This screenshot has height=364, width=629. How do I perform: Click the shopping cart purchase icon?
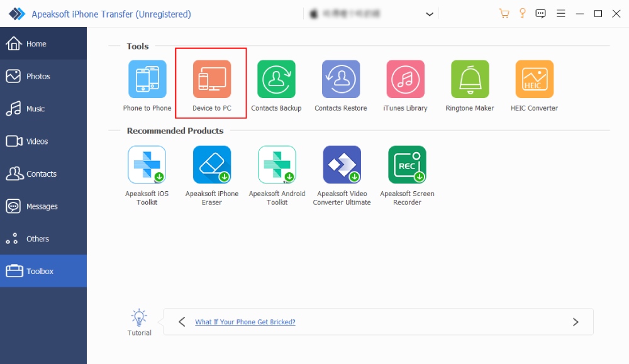coord(504,14)
